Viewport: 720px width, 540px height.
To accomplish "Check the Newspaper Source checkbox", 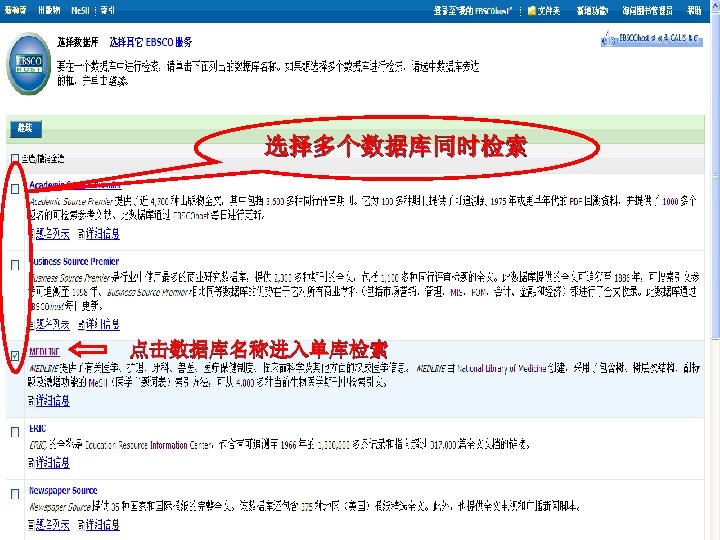I will coord(15,494).
